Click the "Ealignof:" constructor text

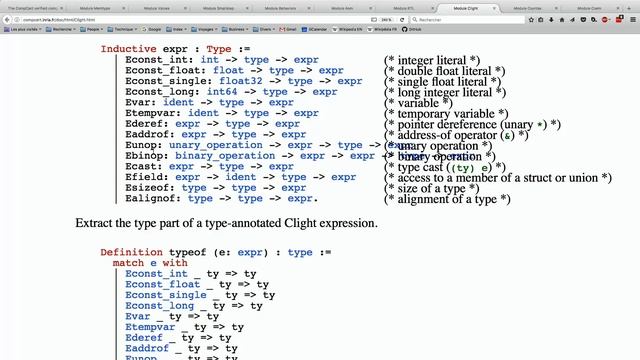153,198
